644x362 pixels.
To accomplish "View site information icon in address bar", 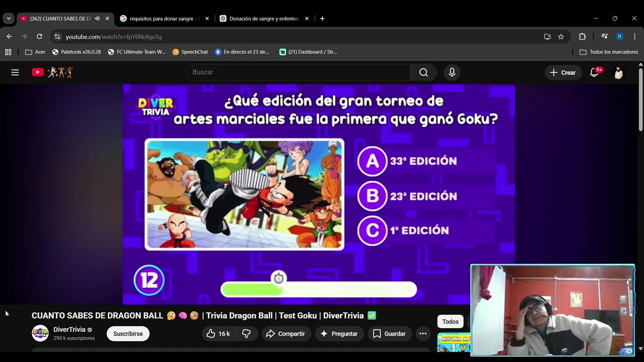I will click(57, 37).
